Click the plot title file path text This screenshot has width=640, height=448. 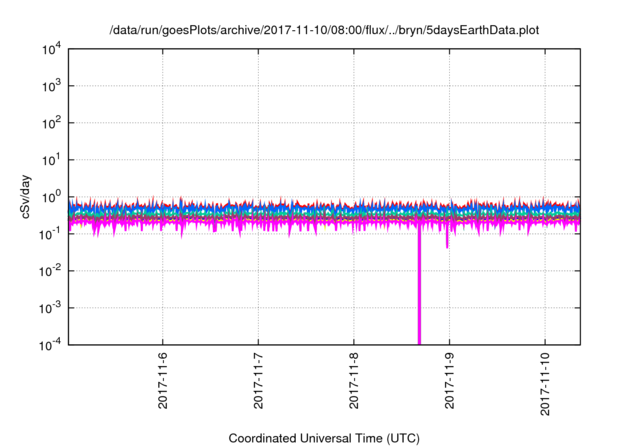[324, 30]
